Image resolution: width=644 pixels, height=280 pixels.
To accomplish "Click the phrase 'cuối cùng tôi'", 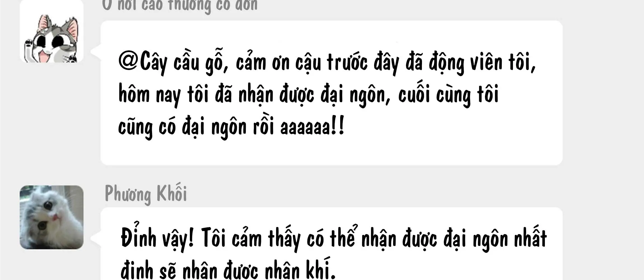I will [x=448, y=95].
